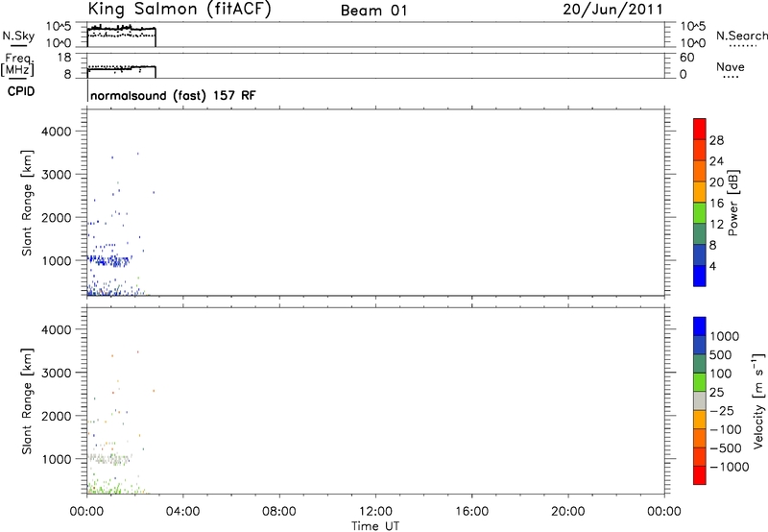
Task: Click the normalsound (fast) 157 RF text
Action: click(x=173, y=95)
